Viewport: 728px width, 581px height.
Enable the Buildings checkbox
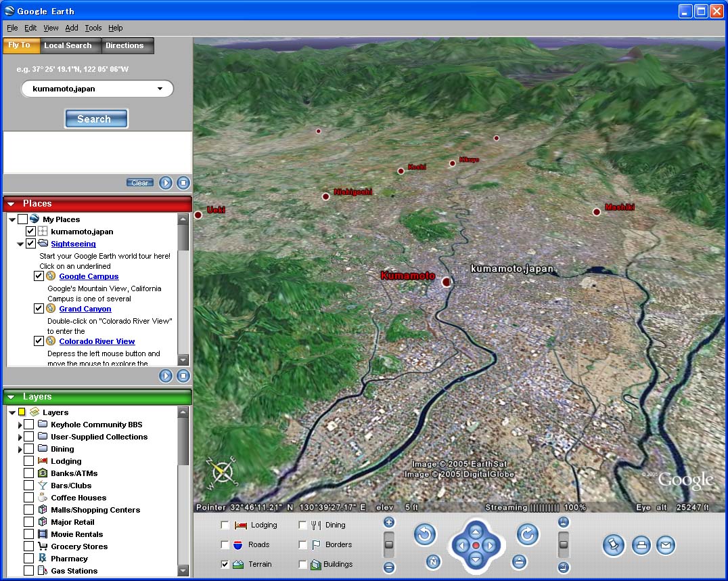[x=302, y=564]
